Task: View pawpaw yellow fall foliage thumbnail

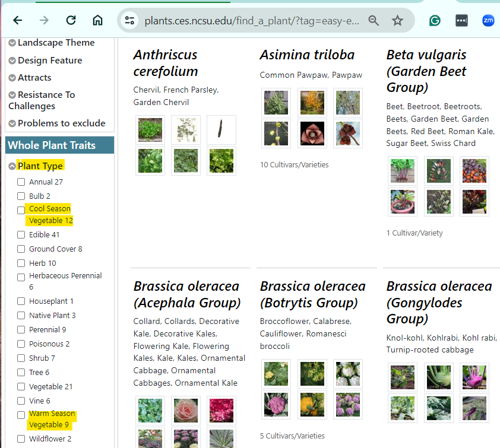Action: click(312, 103)
